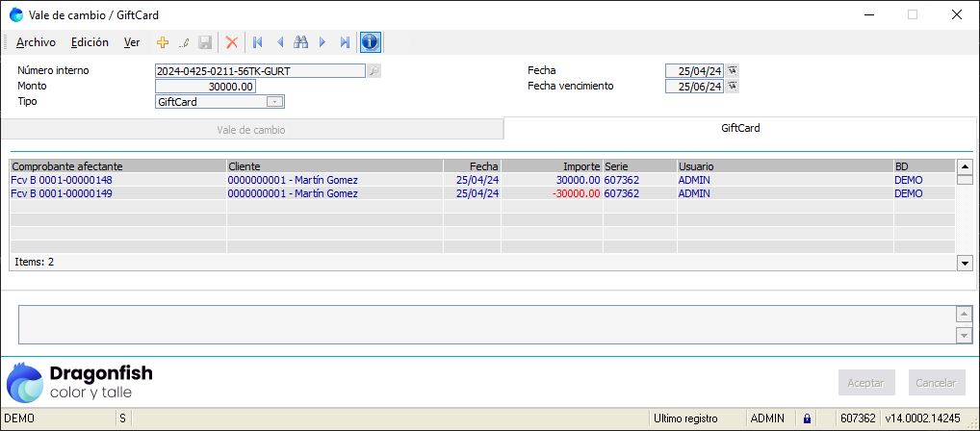Click 607362 in the status bar

pos(858,418)
